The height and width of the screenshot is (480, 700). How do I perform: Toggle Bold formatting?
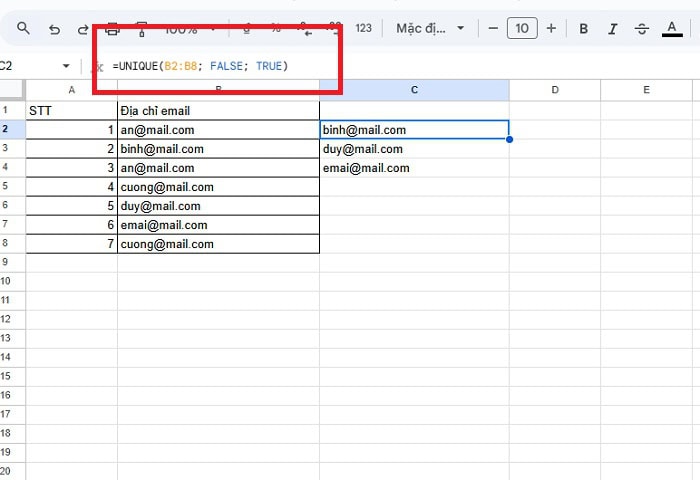(583, 29)
